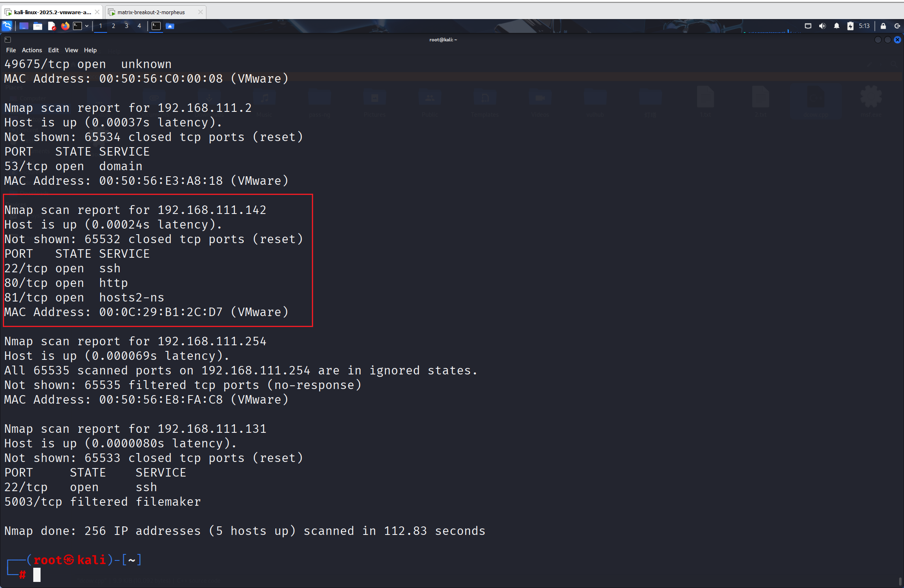This screenshot has height=588, width=904.
Task: Open the Kali applications menu icon
Action: 7,26
